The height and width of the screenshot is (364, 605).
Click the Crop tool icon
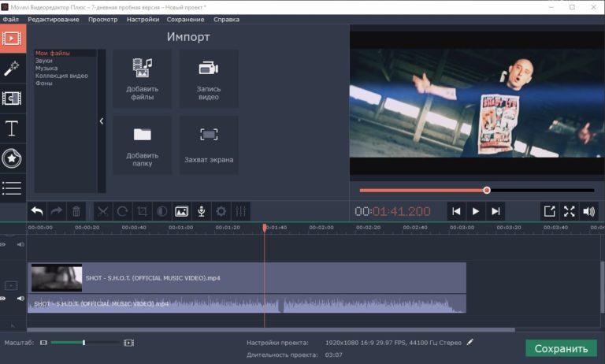(142, 211)
